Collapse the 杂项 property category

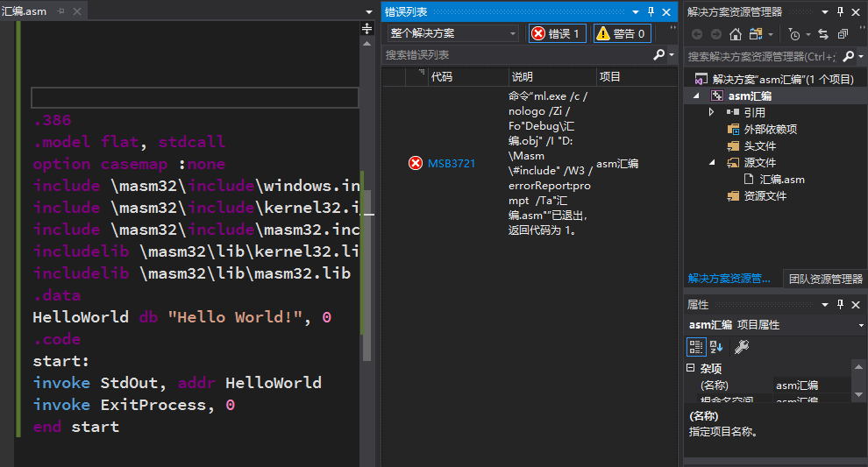pos(690,367)
